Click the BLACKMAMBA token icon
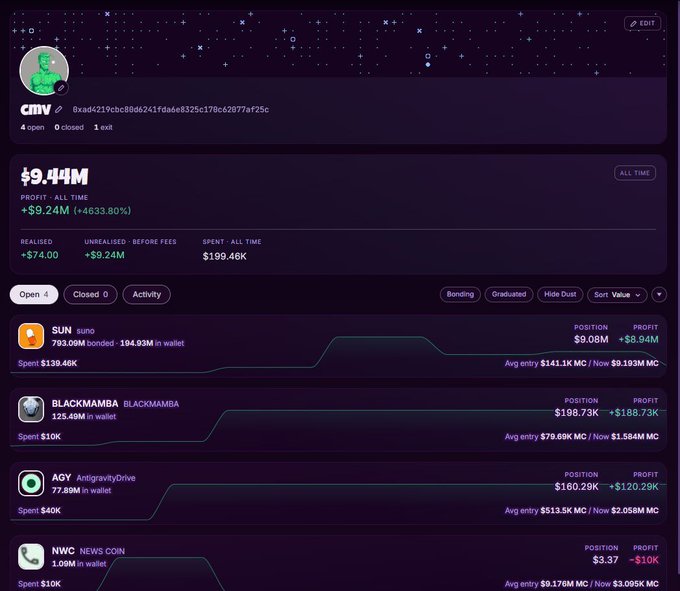The height and width of the screenshot is (591, 680). tap(31, 409)
